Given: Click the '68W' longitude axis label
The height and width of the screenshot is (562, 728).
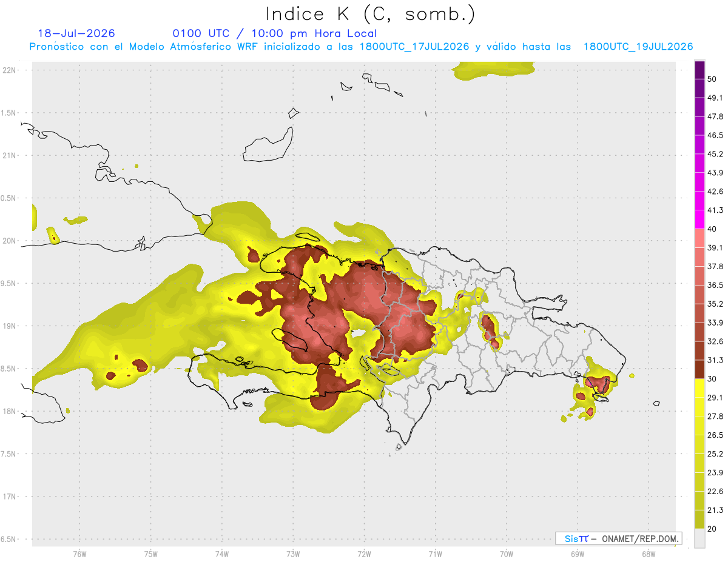Looking at the screenshot, I should (648, 554).
